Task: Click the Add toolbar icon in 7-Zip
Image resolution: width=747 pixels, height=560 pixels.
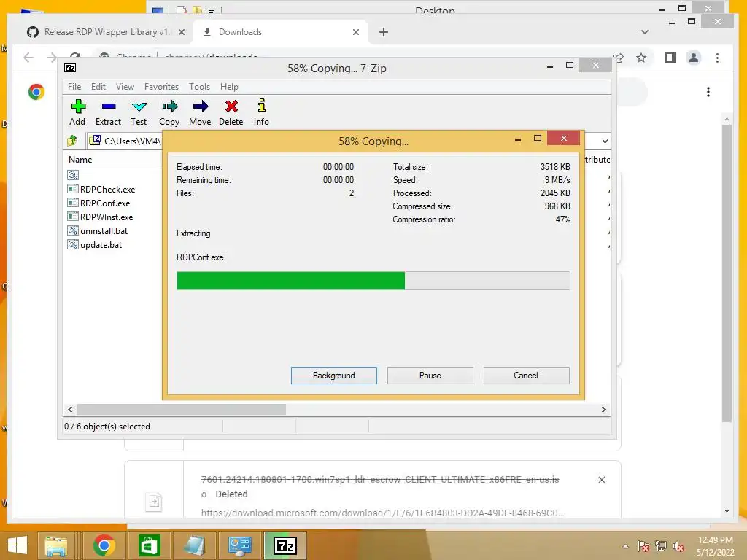Action: [x=77, y=112]
